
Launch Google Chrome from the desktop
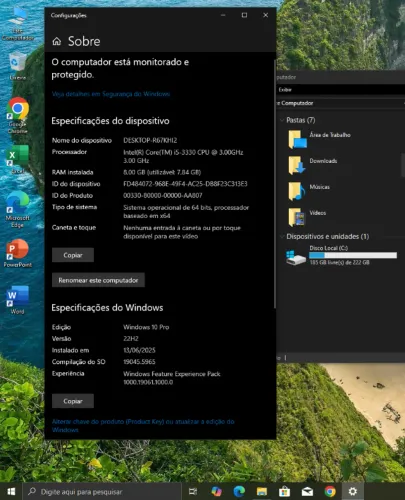(18, 115)
